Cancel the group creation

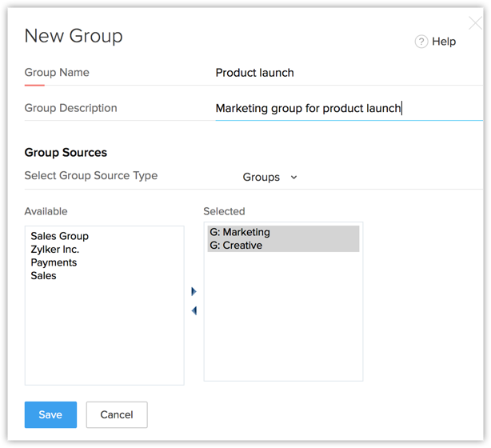coord(117,414)
